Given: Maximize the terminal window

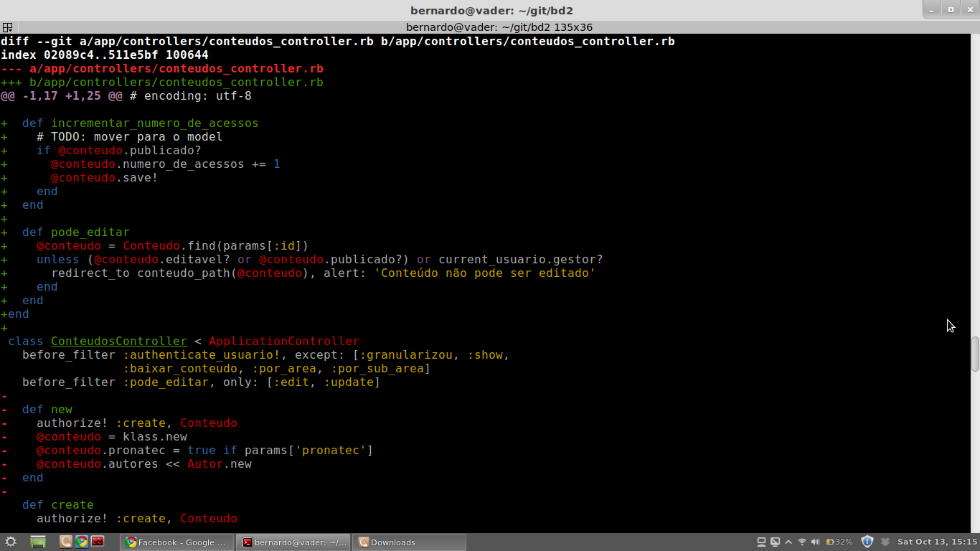Looking at the screenshot, I should click(951, 9).
